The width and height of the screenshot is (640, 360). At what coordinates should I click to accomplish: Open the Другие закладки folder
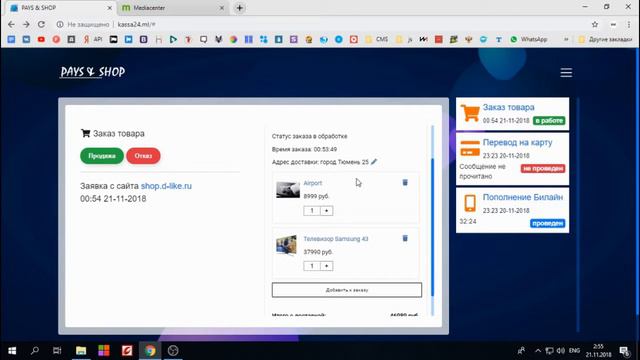point(605,40)
